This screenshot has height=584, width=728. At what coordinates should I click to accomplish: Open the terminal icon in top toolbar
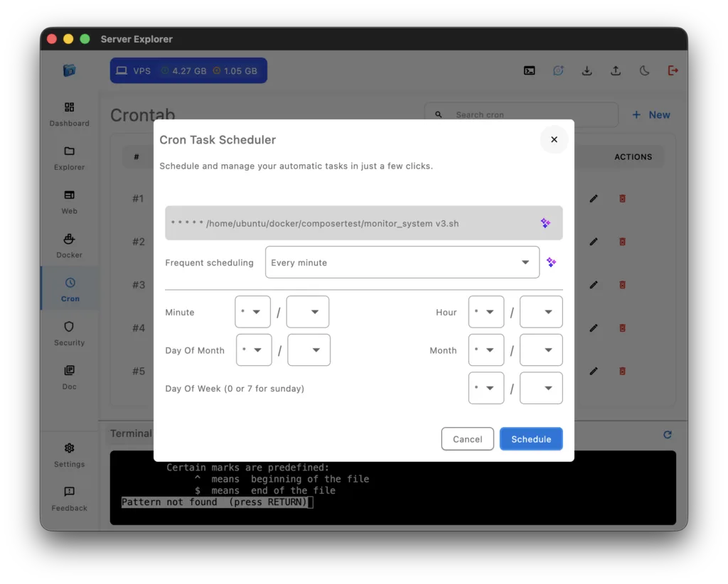tap(529, 70)
